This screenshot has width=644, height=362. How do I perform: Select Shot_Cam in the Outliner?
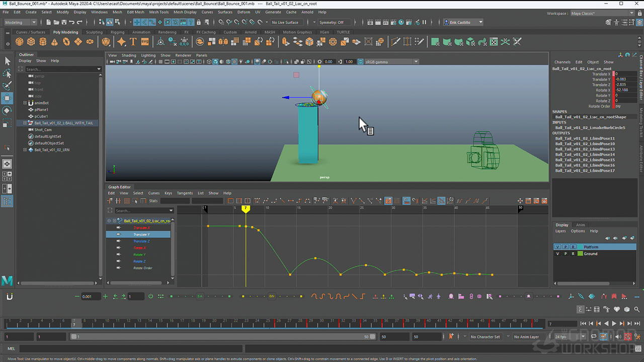[43, 130]
